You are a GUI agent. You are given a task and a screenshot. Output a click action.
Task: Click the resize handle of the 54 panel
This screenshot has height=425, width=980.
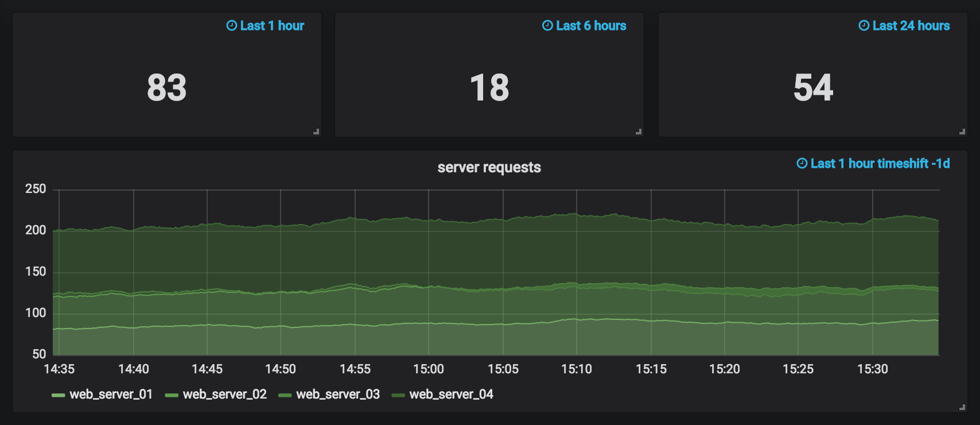[x=962, y=132]
